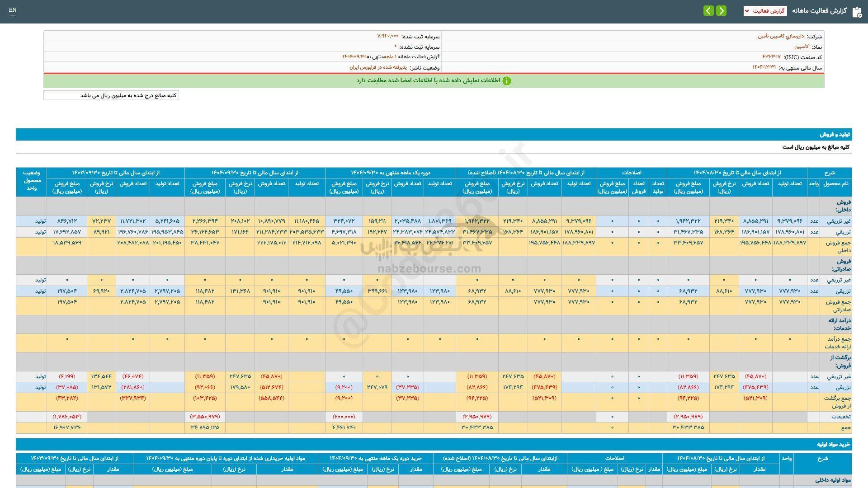Click the شرح column header in sales table
The height and width of the screenshot is (488, 868).
tap(829, 173)
